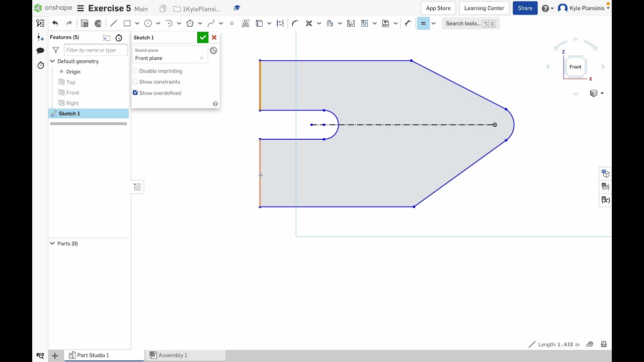Open the Learning Center
The height and width of the screenshot is (362, 644).
coord(484,8)
